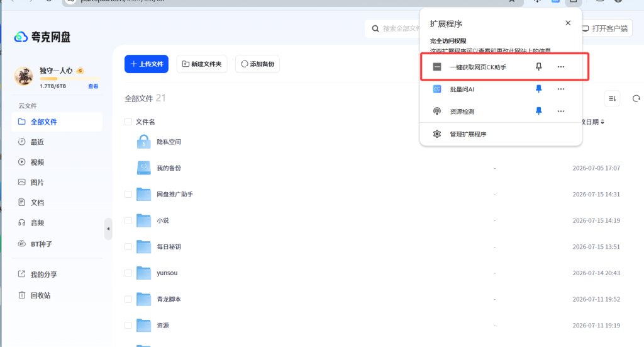Image resolution: width=644 pixels, height=347 pixels.
Task: Click the list sort/view toggle icon
Action: (x=612, y=99)
